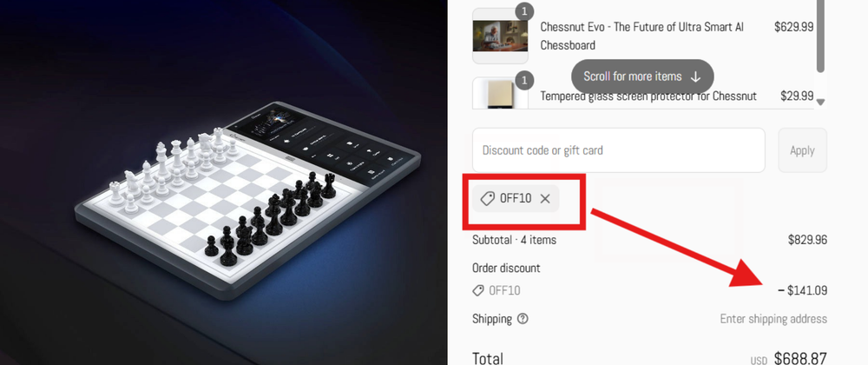Viewport: 868px width, 365px height.
Task: Select the tempered glass screen protector title
Action: [648, 96]
